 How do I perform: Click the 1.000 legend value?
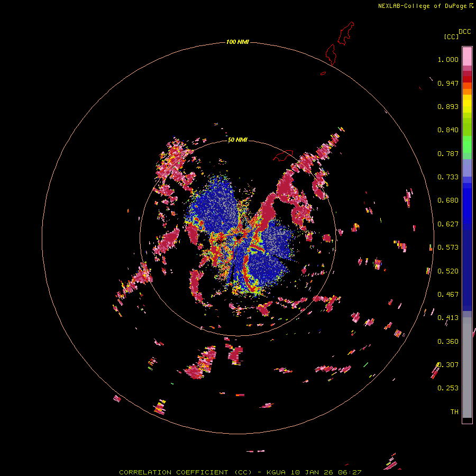448,59
